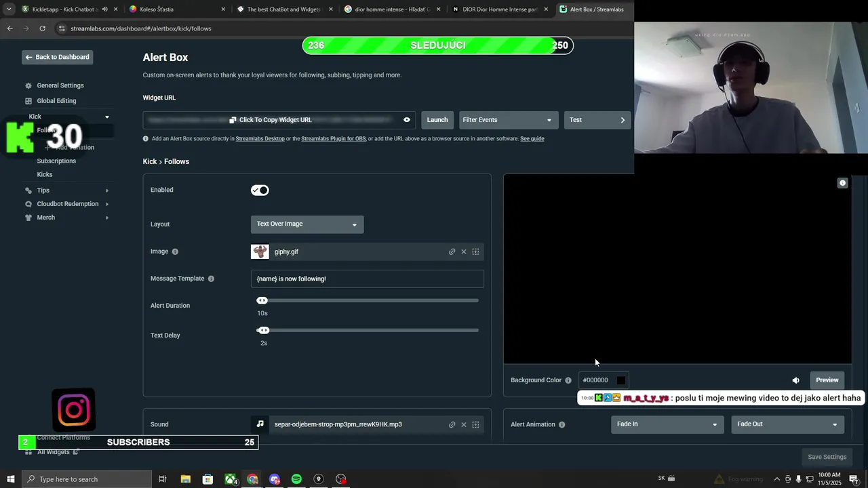The width and height of the screenshot is (868, 488).
Task: Adjust the Alert Duration slider handle
Action: 262,300
